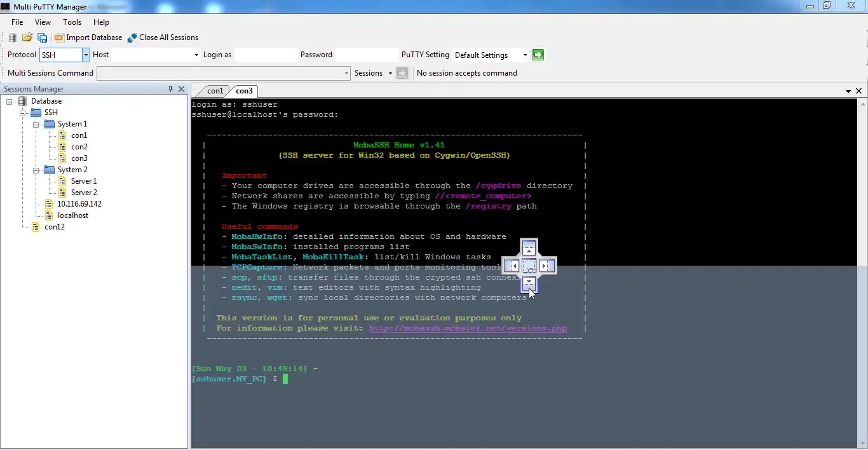Click the Import Database XML button
This screenshot has height=450, width=868.
click(x=88, y=37)
